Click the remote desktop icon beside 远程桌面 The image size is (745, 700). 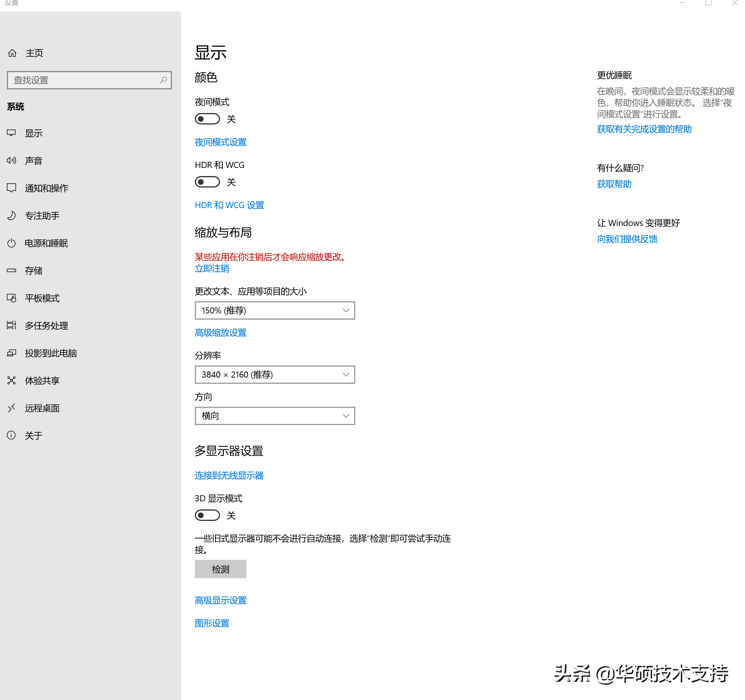click(x=11, y=408)
